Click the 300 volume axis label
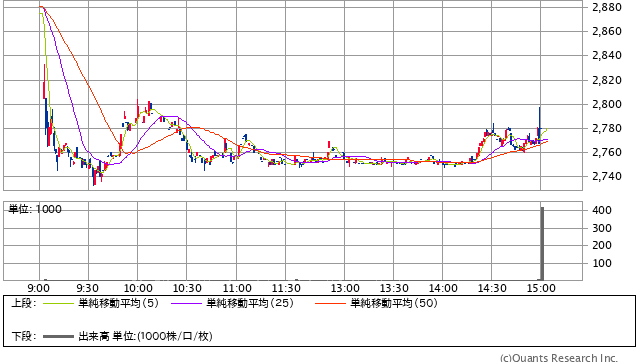The image size is (638, 362). 602,228
